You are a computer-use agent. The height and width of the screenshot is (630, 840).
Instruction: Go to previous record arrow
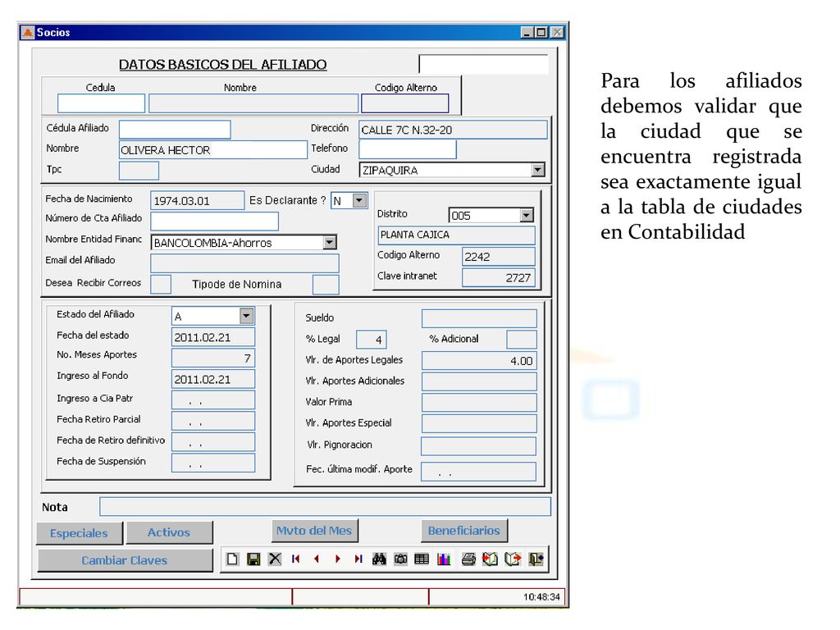tap(317, 559)
